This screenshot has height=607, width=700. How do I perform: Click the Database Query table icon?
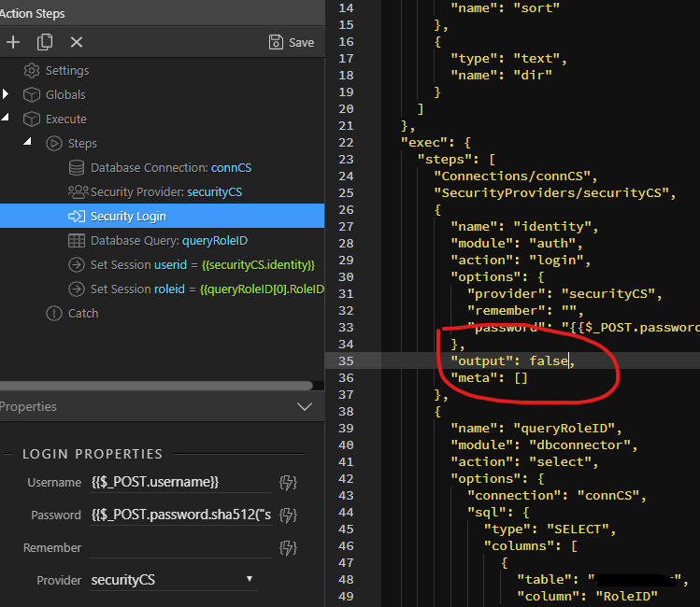click(77, 240)
